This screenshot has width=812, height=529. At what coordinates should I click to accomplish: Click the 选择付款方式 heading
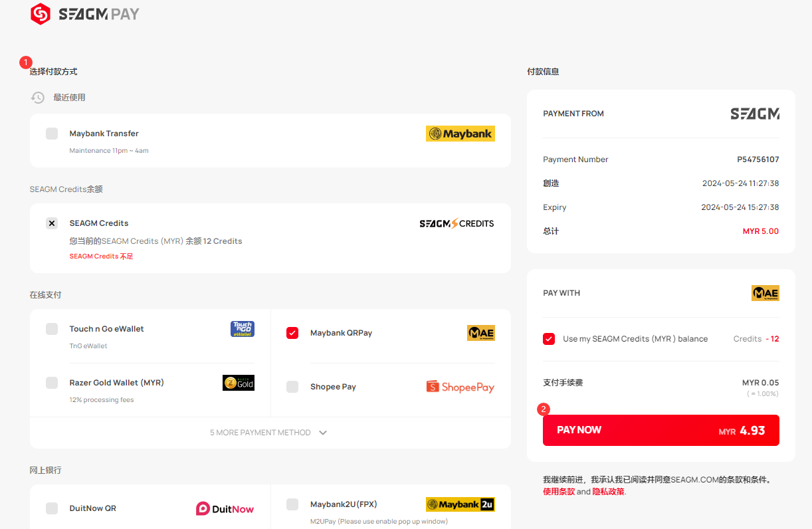(54, 72)
